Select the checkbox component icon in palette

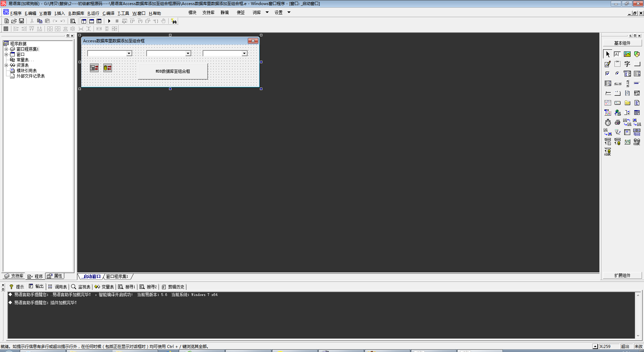pos(608,74)
